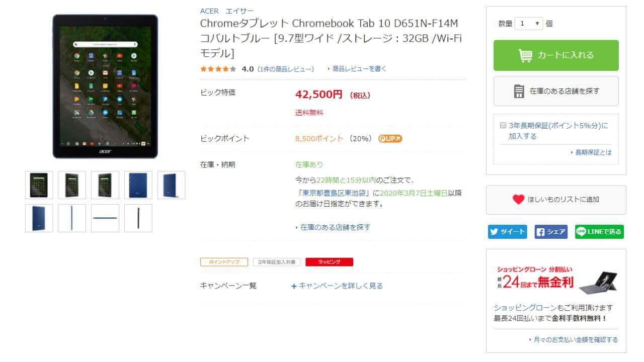Expand キャンペーンを詳しく見る campaign details
Screen dimensions: 644x362
coord(337,286)
